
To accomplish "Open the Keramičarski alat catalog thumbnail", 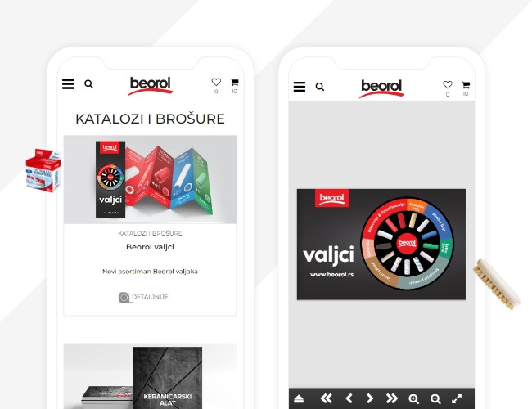I will [150, 376].
